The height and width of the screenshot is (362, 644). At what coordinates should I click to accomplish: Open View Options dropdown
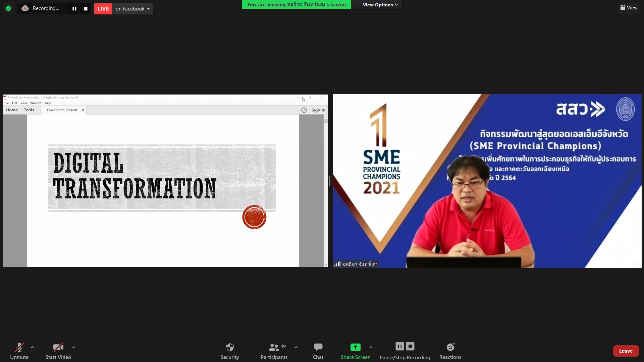(380, 5)
